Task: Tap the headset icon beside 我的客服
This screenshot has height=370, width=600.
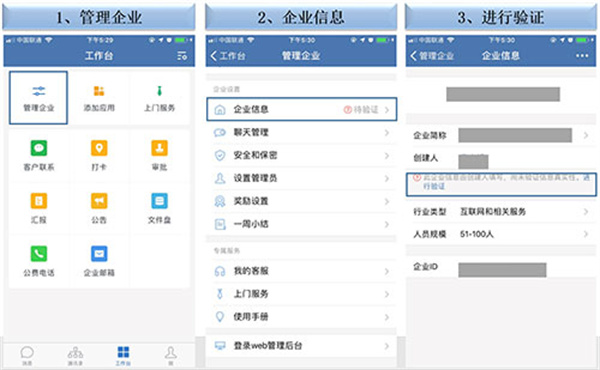Action: pyautogui.click(x=220, y=271)
